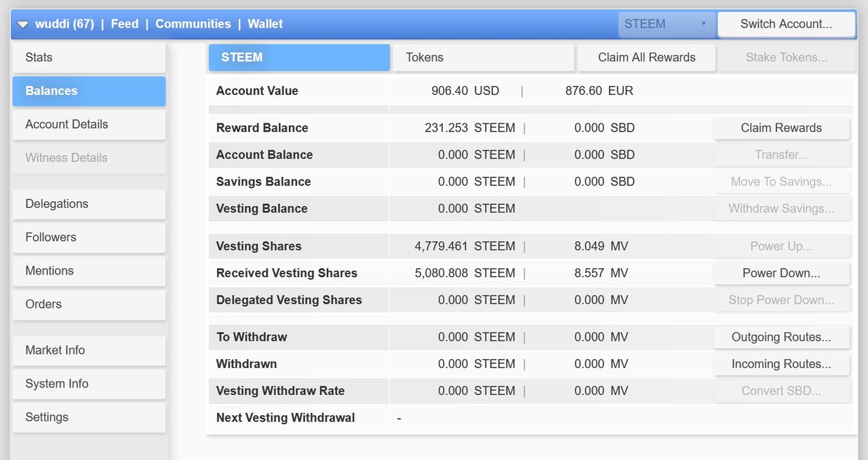Open Market Info in sidebar

coord(89,350)
